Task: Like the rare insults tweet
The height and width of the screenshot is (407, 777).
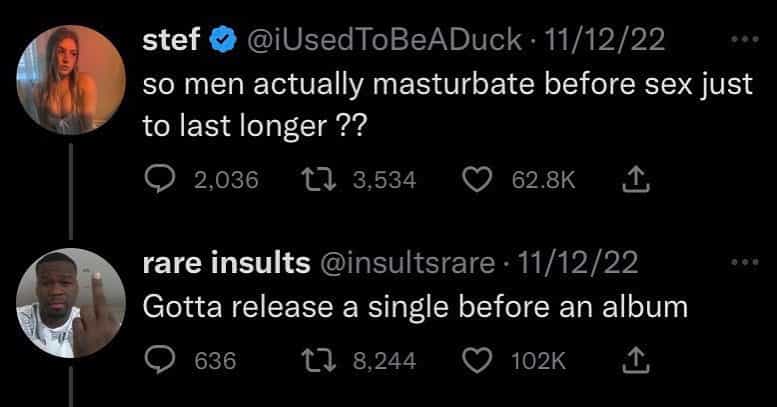Action: (x=479, y=359)
